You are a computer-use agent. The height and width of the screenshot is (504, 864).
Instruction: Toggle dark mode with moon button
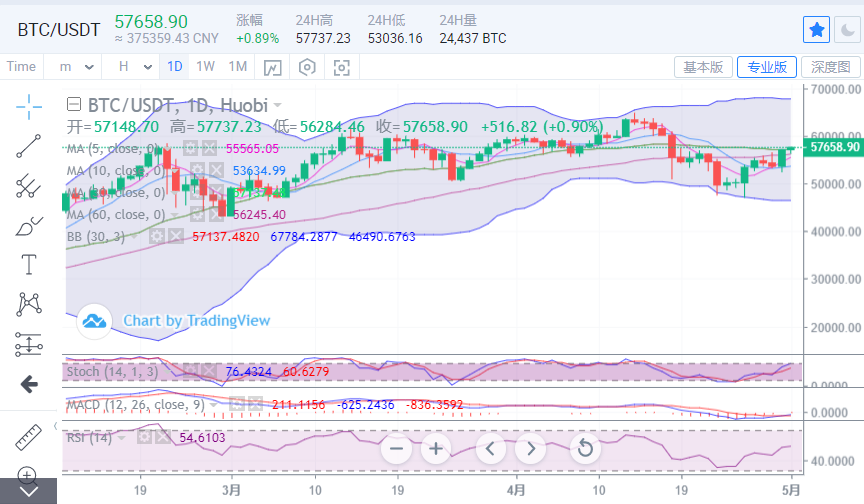pos(845,30)
